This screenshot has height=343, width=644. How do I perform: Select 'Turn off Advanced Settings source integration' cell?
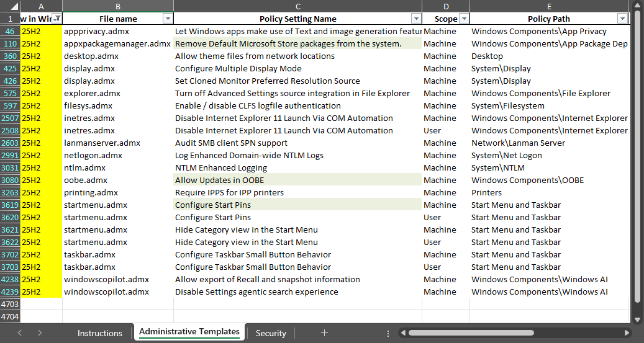[x=297, y=93]
